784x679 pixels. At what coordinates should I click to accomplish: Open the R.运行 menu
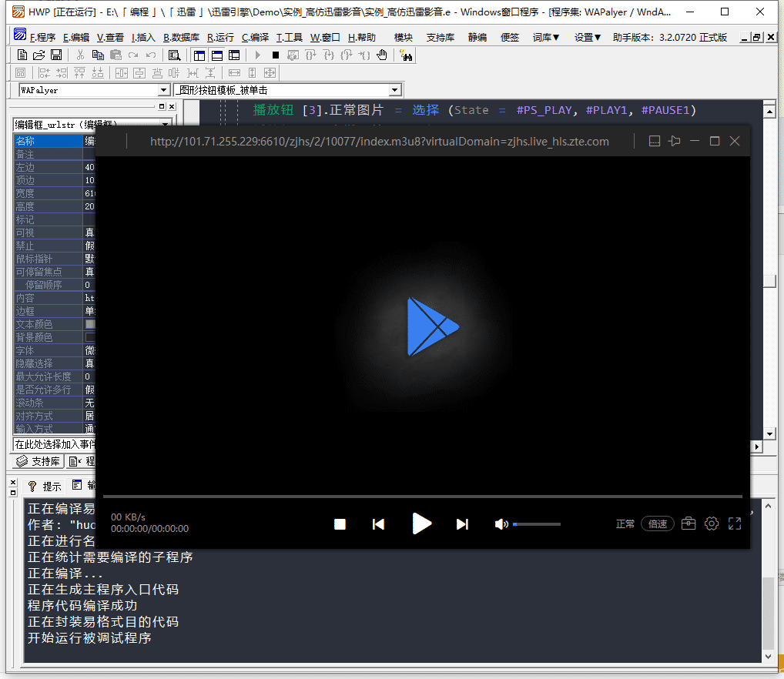[220, 37]
